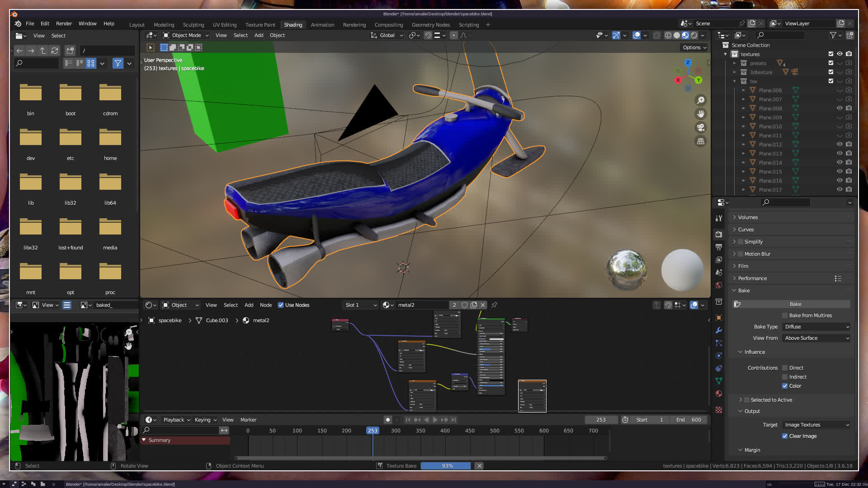Open the Render menu
Viewport: 868px width, 488px height.
tap(64, 23)
